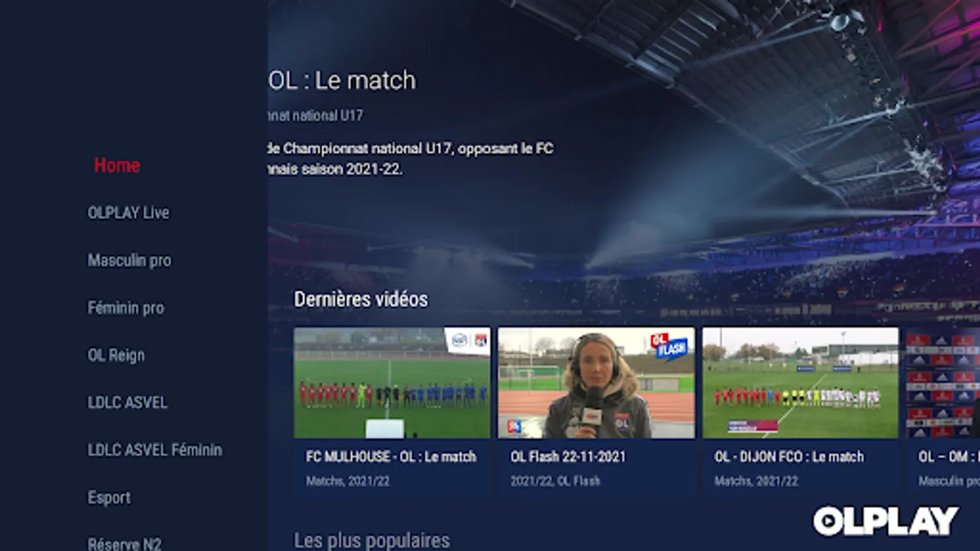Screen dimensions: 980x551
Task: Open OL Flash reporter video thumbnail
Action: (x=596, y=383)
